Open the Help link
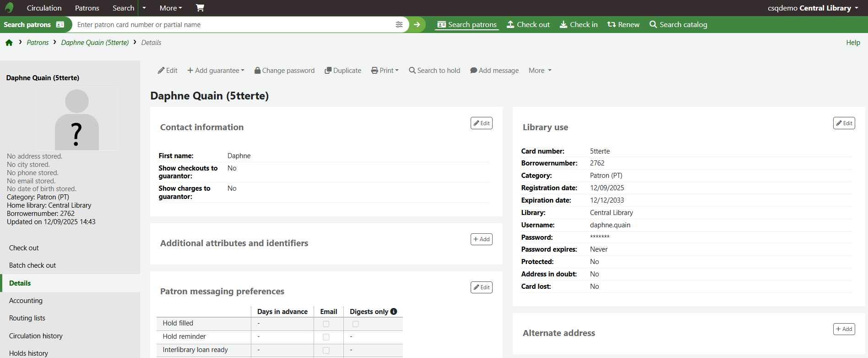This screenshot has height=358, width=868. [853, 43]
